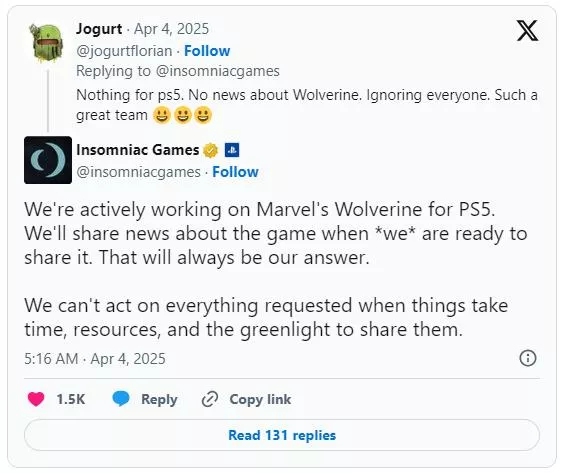Like the tweet with heart icon
Screen dimensions: 564x473
click(36, 399)
